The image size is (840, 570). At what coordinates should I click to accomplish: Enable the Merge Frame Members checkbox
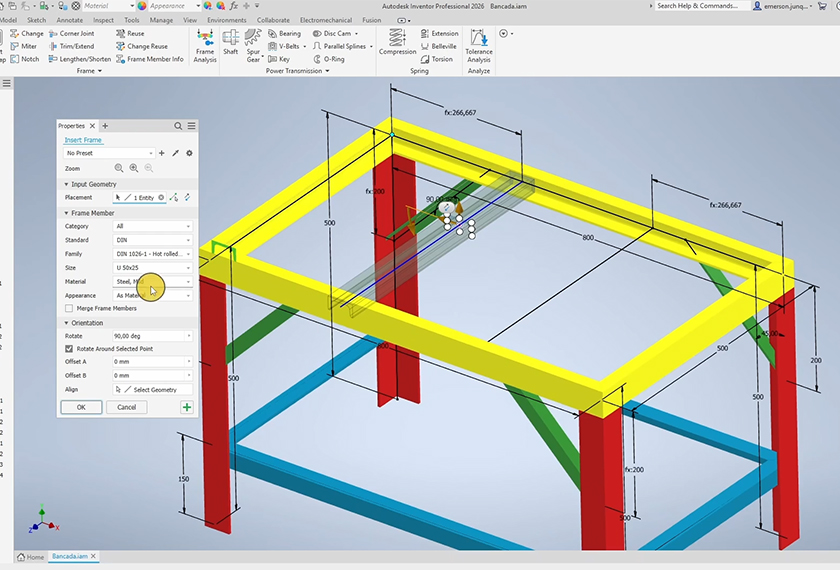click(69, 308)
